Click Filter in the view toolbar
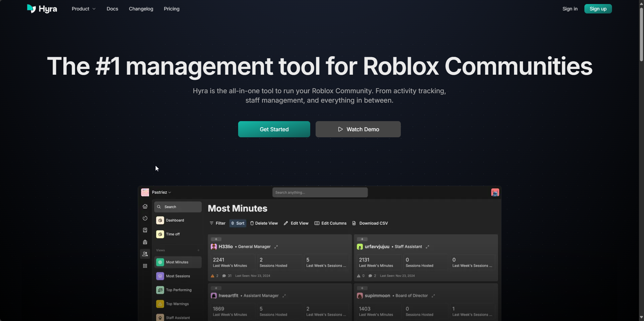 [x=218, y=223]
